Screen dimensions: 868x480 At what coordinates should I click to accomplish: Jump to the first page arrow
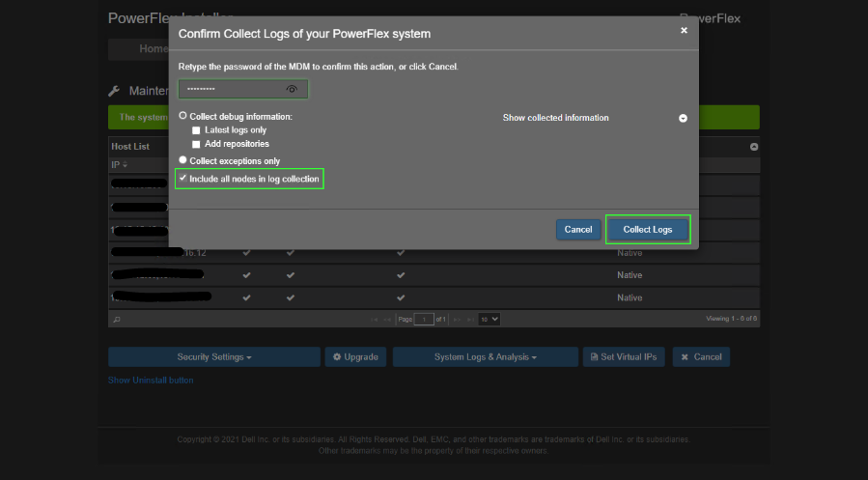point(374,320)
